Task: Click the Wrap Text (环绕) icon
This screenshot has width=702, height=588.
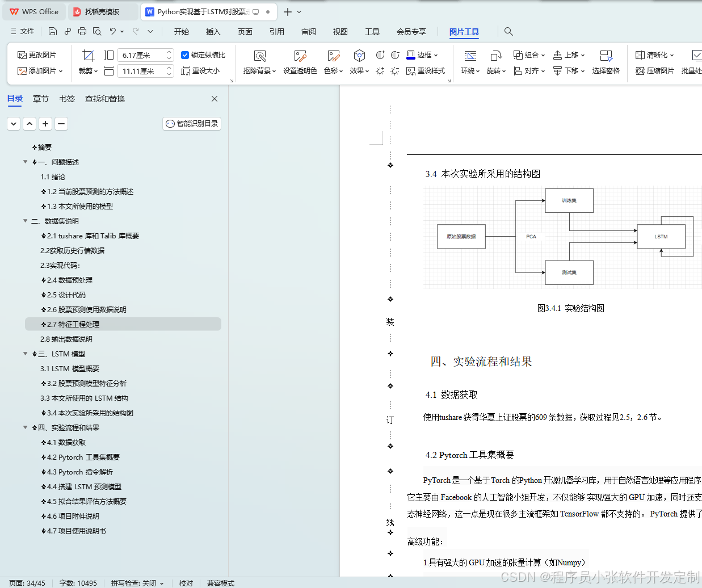Action: click(x=470, y=56)
